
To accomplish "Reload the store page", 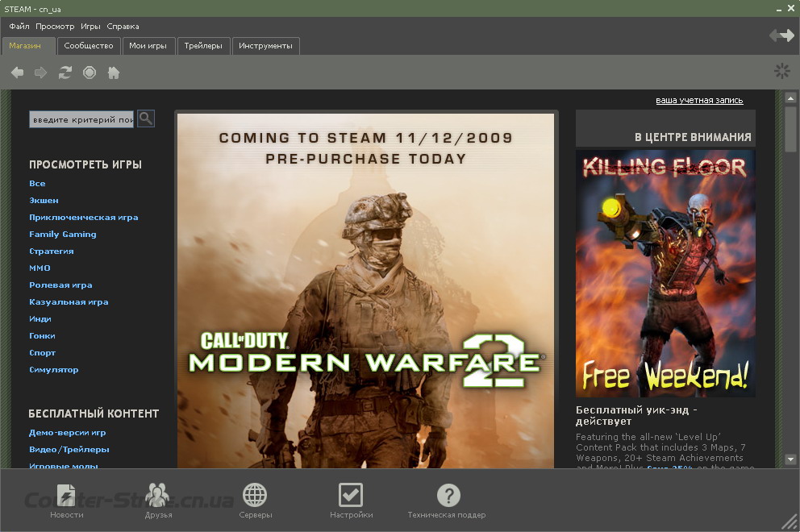I will point(65,73).
